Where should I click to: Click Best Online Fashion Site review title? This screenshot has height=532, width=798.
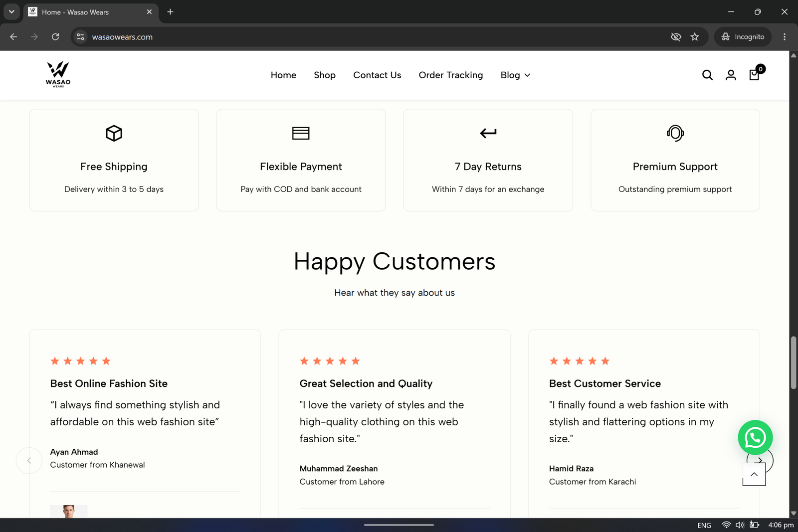point(109,383)
